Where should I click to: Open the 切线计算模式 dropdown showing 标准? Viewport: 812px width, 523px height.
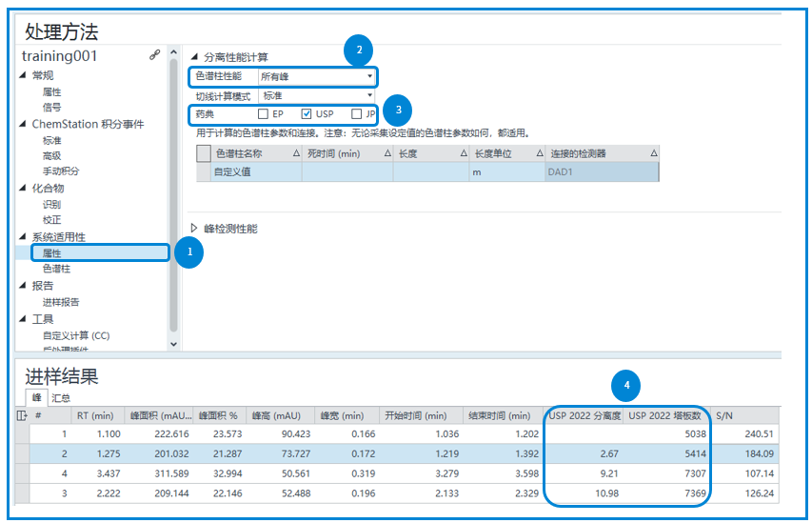click(316, 96)
